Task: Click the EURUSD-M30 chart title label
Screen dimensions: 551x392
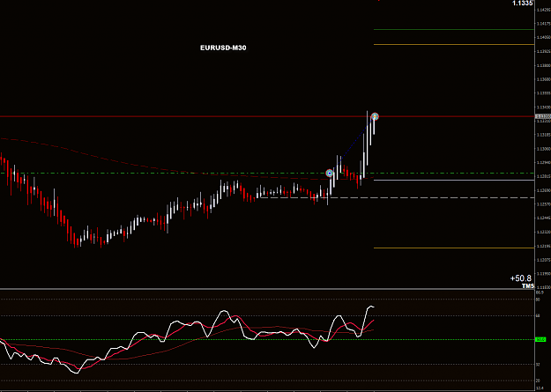Action: (223, 48)
